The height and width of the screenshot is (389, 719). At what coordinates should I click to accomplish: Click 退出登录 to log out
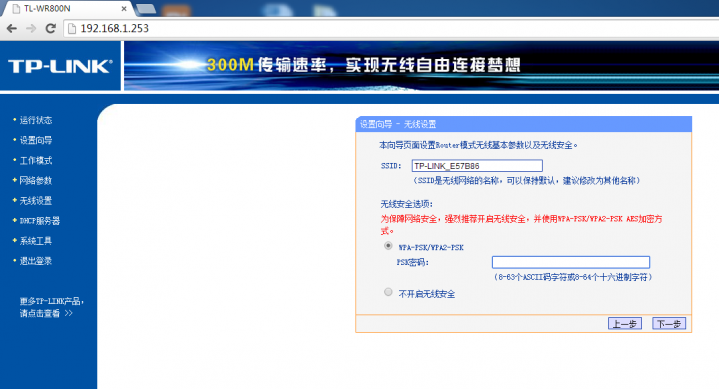coord(36,261)
